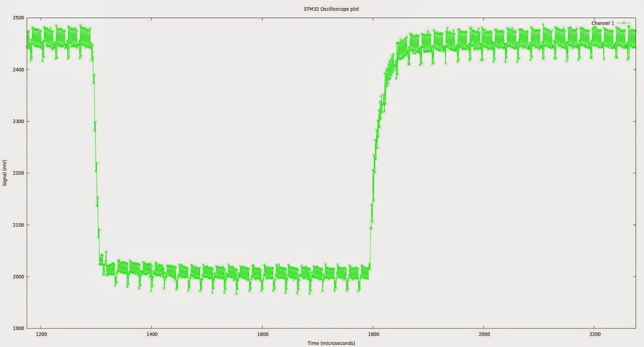Click the 1200 tick label on x-axis
644x347 pixels.
click(x=41, y=334)
